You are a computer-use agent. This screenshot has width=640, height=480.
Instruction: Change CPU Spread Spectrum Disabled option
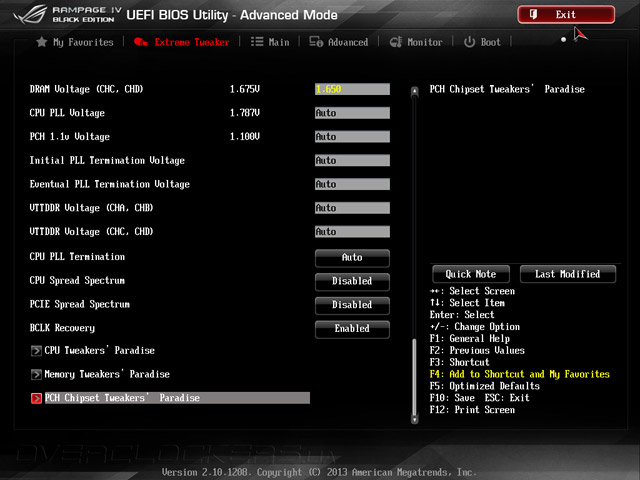(352, 281)
